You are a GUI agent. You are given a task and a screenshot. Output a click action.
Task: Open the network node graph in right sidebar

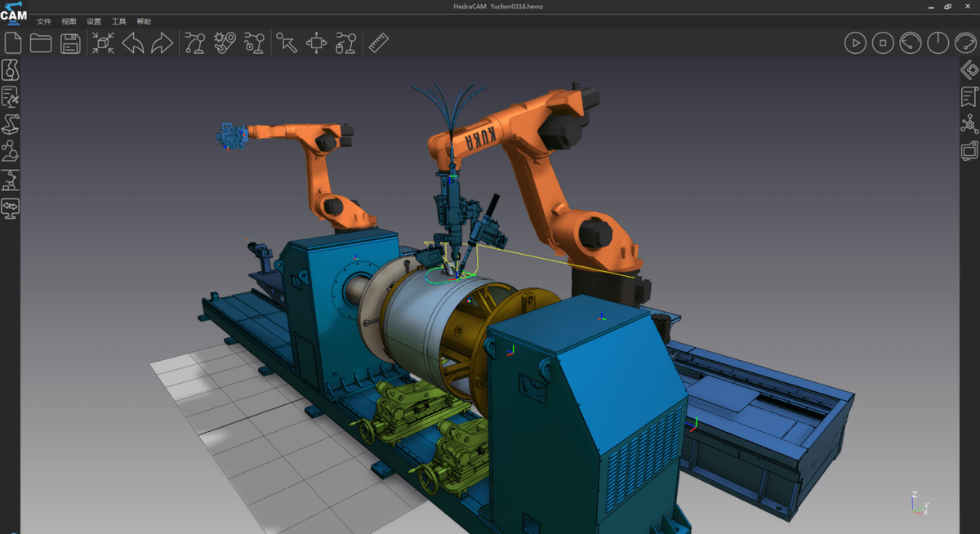point(969,123)
